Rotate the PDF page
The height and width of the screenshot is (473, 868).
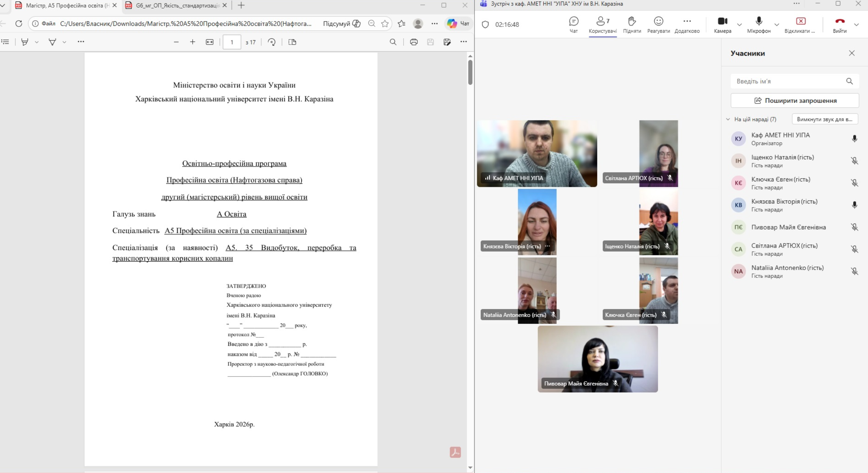272,42
